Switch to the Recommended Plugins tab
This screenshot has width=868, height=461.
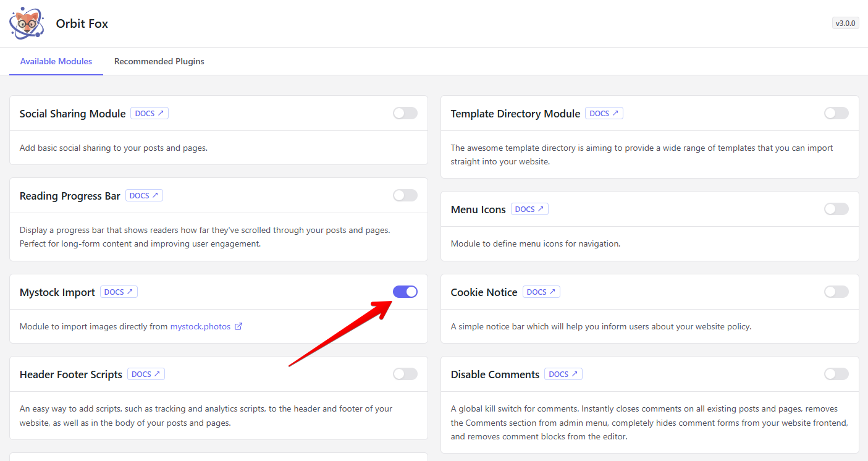(x=159, y=61)
